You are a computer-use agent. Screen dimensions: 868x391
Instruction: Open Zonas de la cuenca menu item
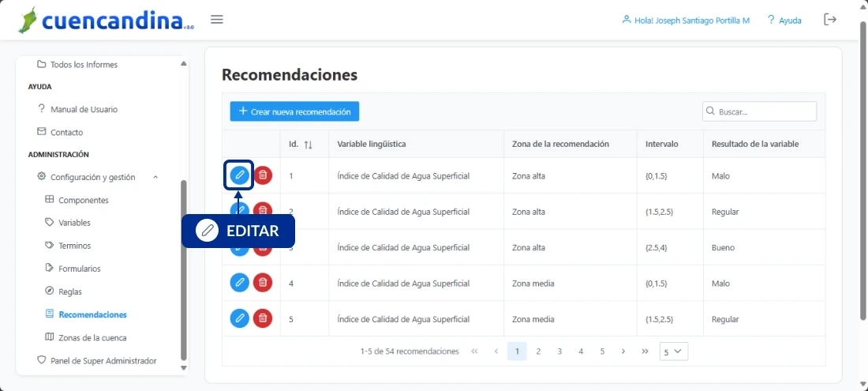coord(92,337)
